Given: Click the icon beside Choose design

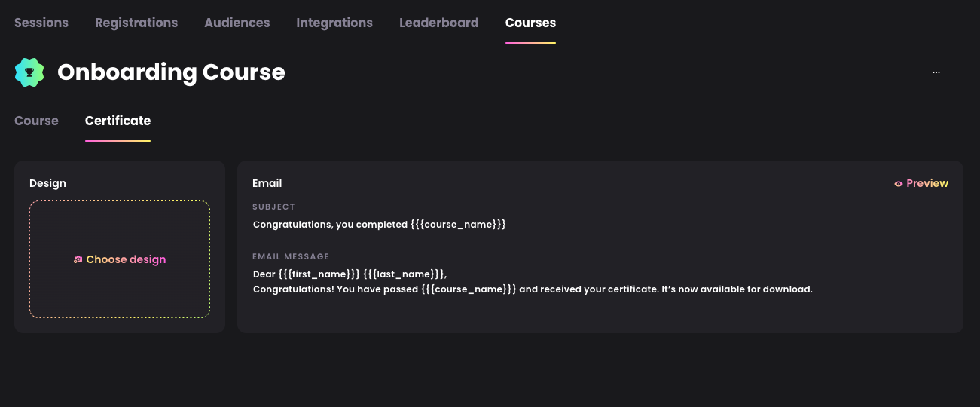Looking at the screenshot, I should [x=78, y=259].
